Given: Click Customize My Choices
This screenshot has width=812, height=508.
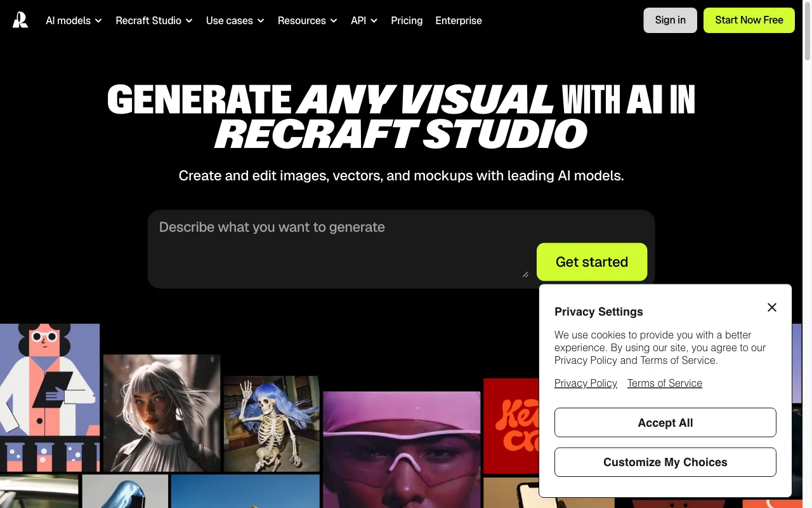Looking at the screenshot, I should point(665,462).
